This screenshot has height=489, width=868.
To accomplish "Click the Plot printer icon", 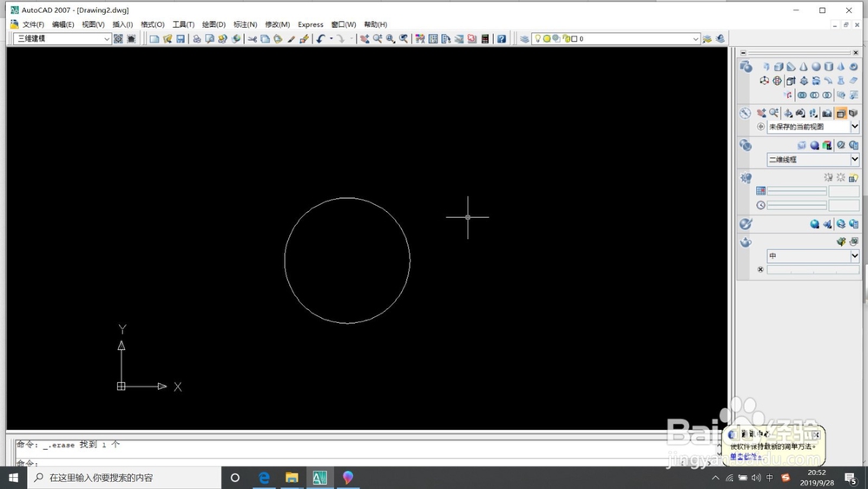I will tap(197, 39).
